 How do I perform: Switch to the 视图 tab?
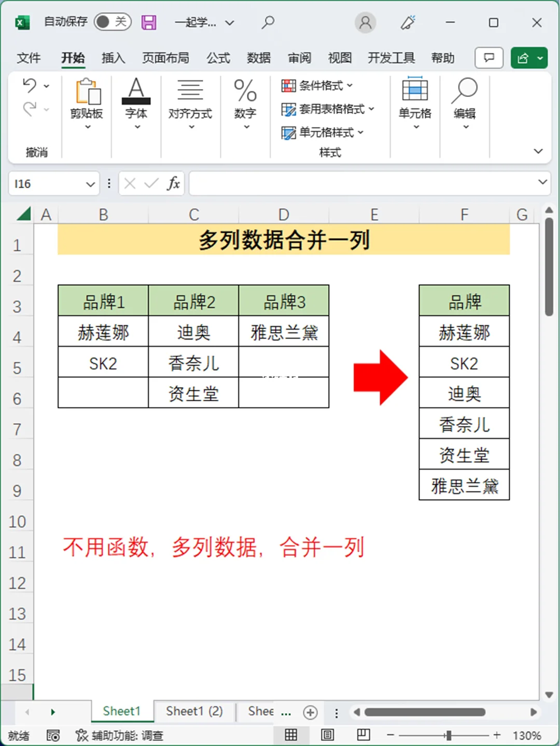(x=340, y=58)
